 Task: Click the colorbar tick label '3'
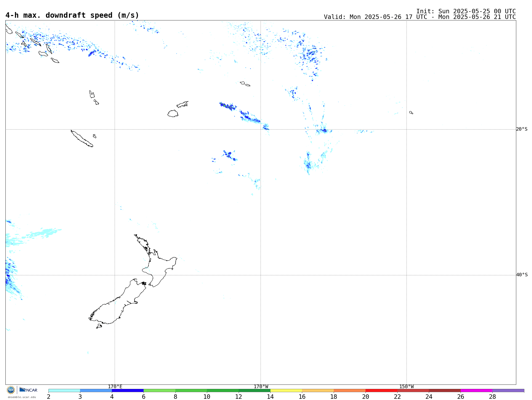click(x=80, y=397)
